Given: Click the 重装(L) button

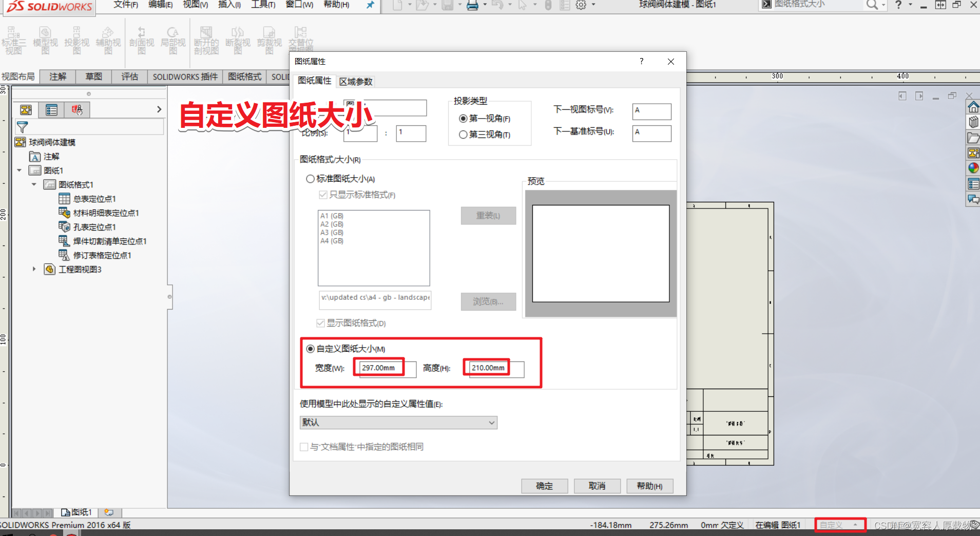Looking at the screenshot, I should point(488,216).
